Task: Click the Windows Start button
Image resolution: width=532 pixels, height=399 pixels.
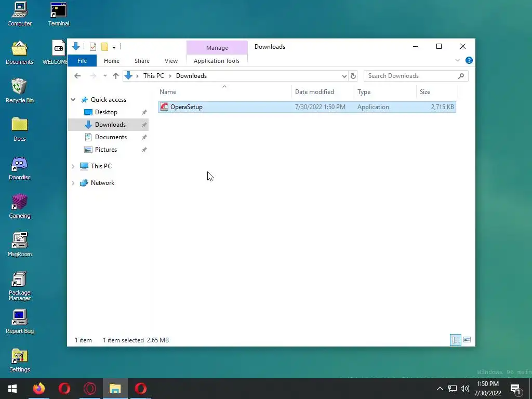Action: coord(12,389)
